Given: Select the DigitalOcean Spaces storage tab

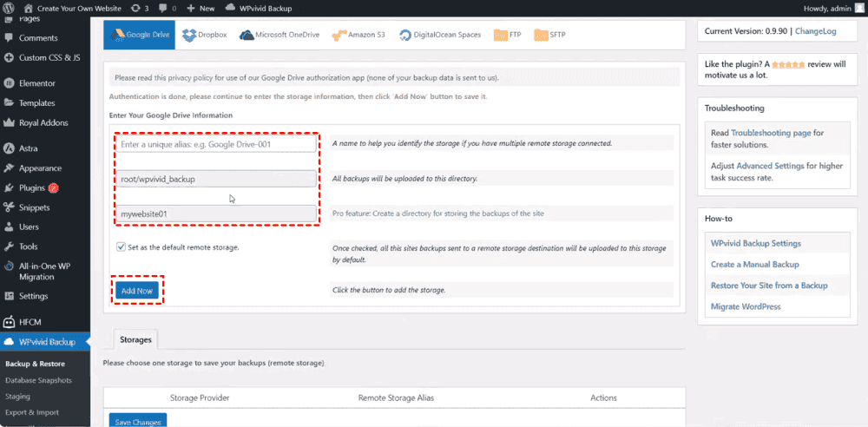Looking at the screenshot, I should tap(440, 35).
